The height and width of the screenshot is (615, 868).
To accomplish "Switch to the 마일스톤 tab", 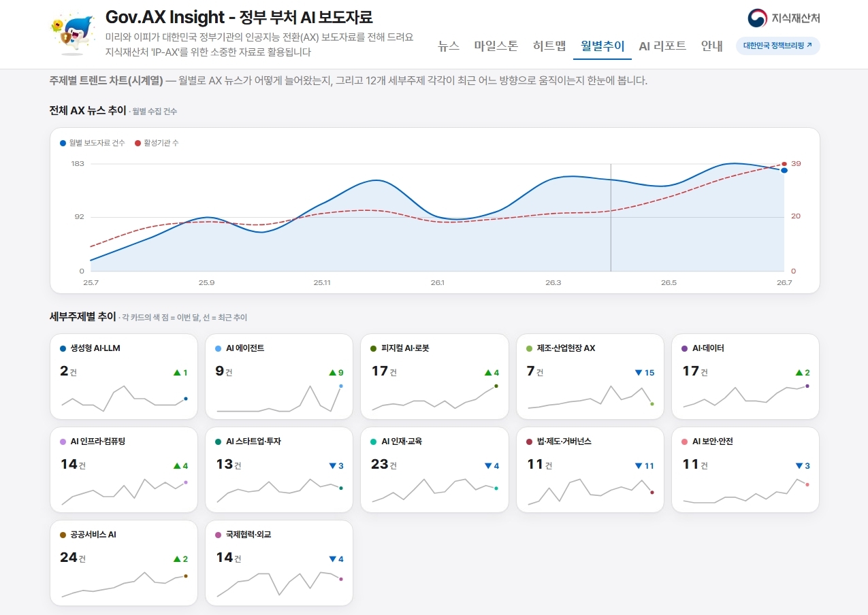I will click(496, 46).
